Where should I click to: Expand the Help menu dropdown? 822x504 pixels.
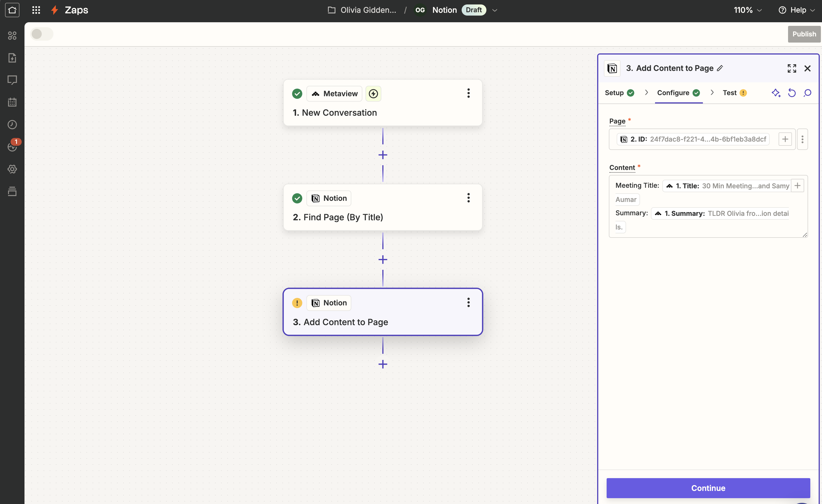coord(798,10)
